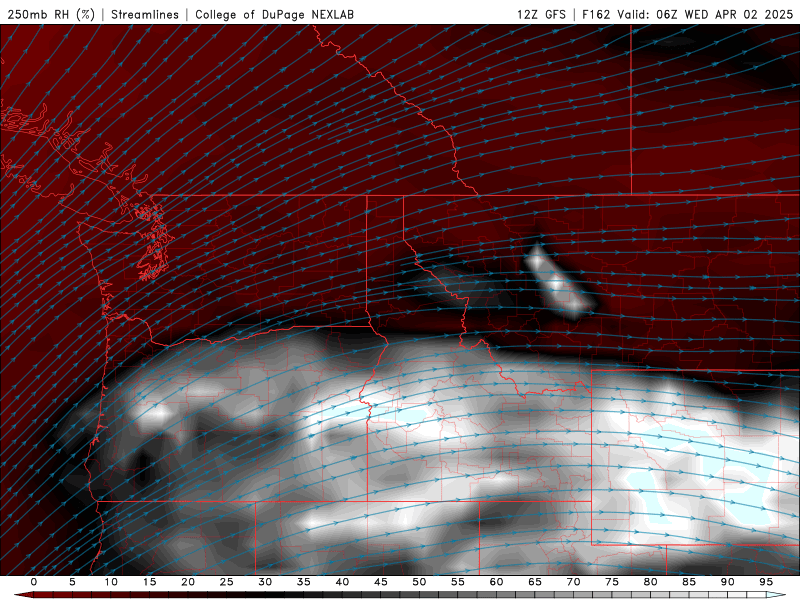Screen dimensions: 800x600
Task: Click the 30 label on the color scale
Action: click(x=265, y=582)
